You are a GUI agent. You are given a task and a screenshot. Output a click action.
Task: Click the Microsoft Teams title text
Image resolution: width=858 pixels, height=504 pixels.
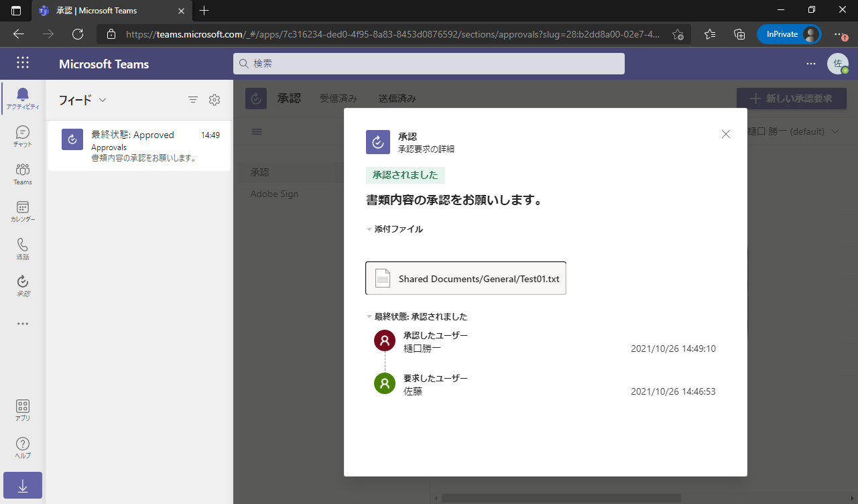coord(104,64)
